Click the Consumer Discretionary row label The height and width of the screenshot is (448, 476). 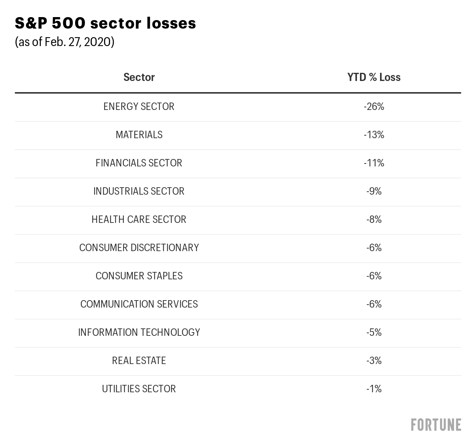(139, 248)
